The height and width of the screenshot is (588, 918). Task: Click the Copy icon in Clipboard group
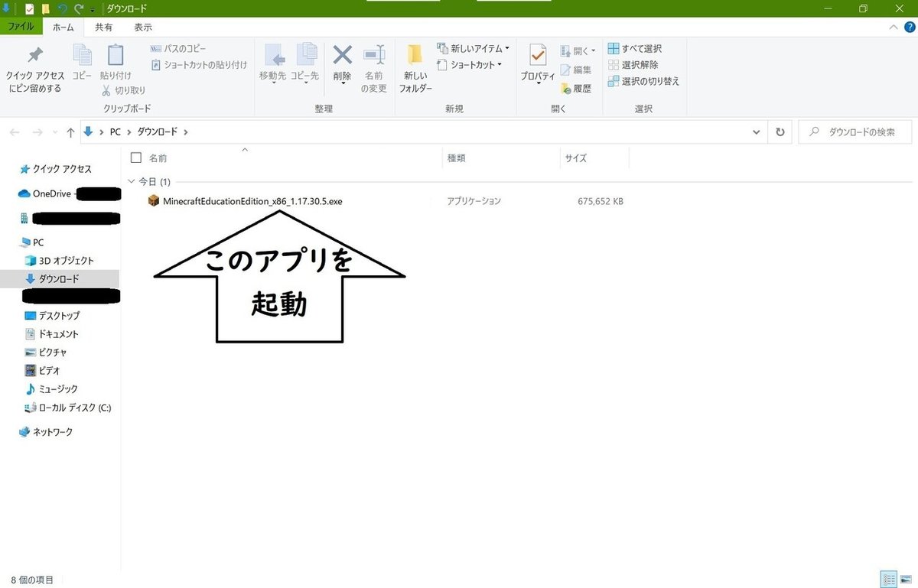pos(82,55)
